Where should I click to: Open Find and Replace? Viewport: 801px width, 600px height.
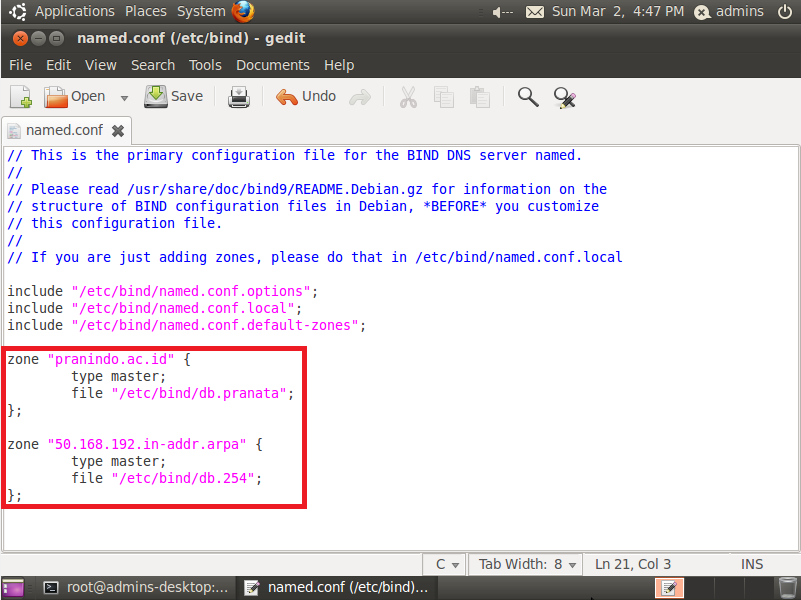pyautogui.click(x=564, y=96)
